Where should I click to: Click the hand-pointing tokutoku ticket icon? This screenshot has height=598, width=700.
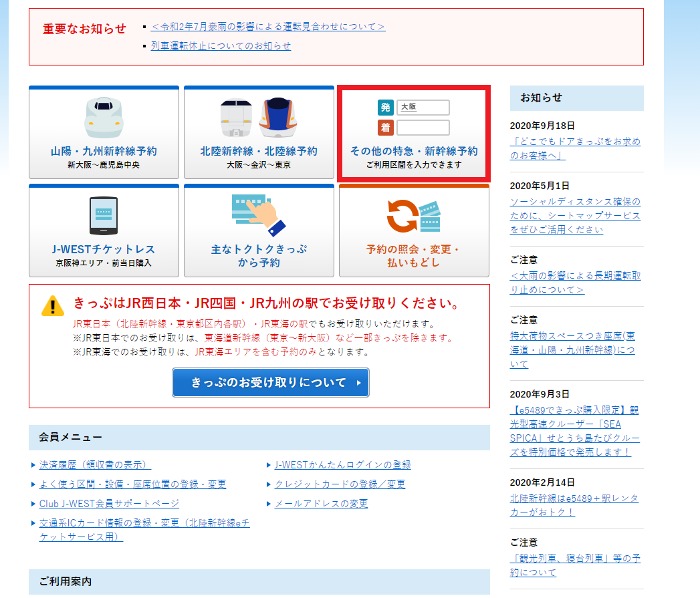259,214
